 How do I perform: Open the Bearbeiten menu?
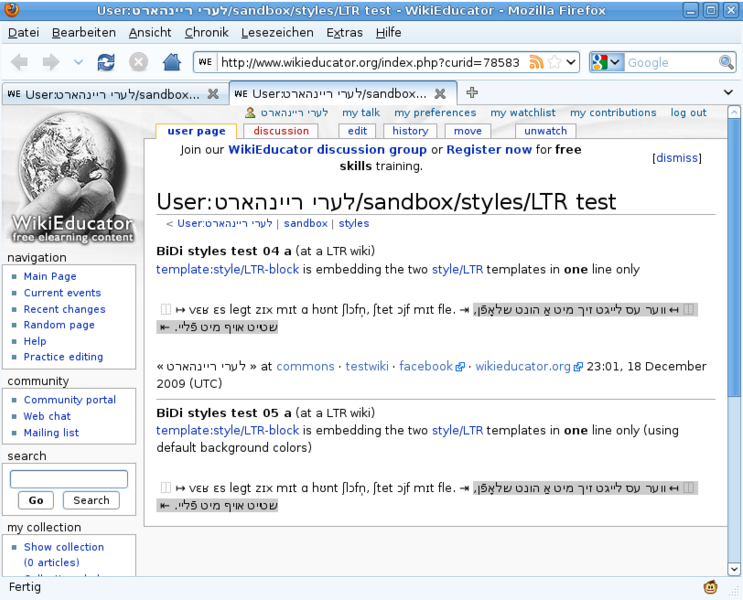click(84, 33)
